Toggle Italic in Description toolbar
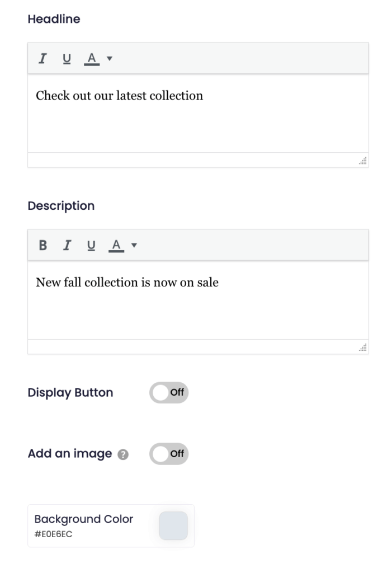This screenshot has width=392, height=573. [67, 245]
